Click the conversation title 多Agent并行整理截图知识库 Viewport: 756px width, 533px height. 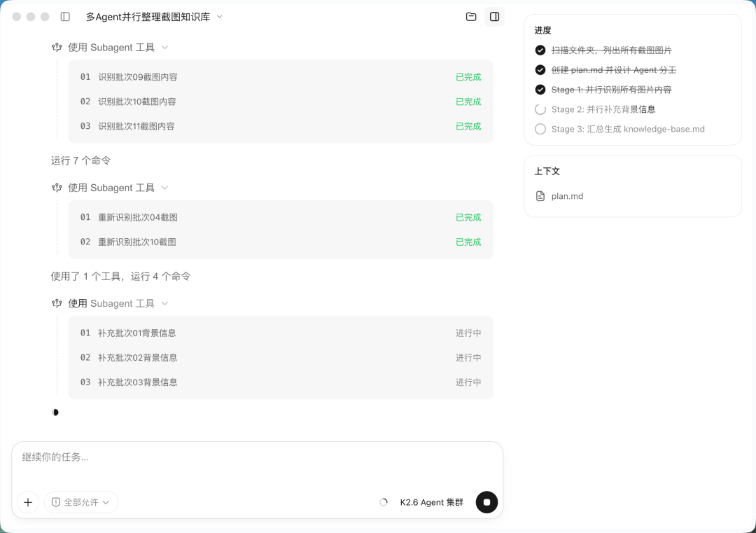click(148, 17)
